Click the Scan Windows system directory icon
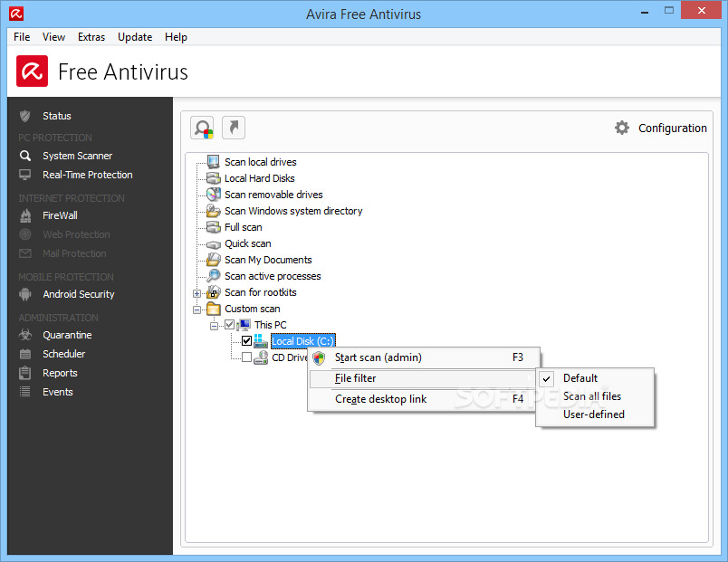 (213, 211)
